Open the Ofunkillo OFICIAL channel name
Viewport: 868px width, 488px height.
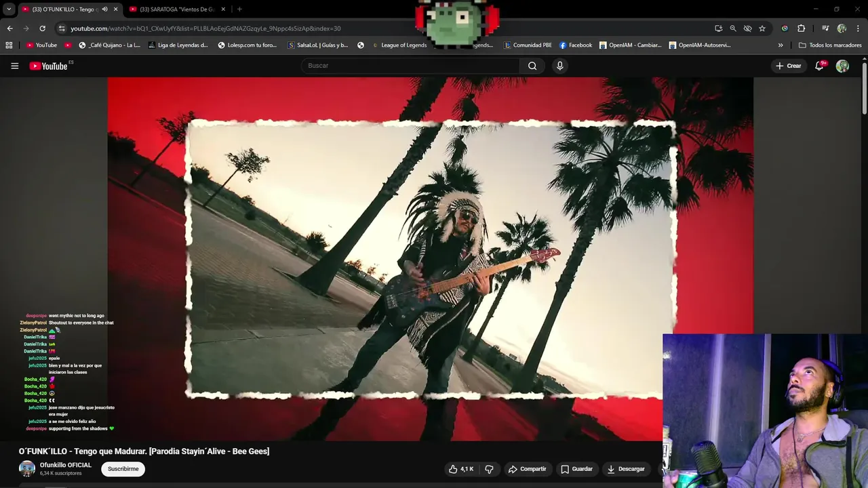tap(65, 465)
